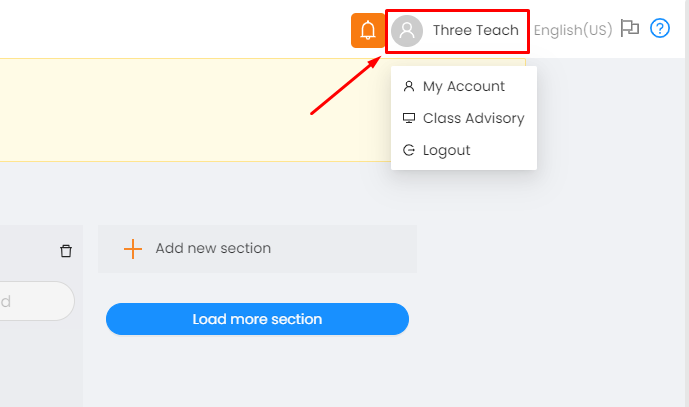Image resolution: width=689 pixels, height=407 pixels.
Task: Click the Three Teach username text
Action: coord(475,30)
